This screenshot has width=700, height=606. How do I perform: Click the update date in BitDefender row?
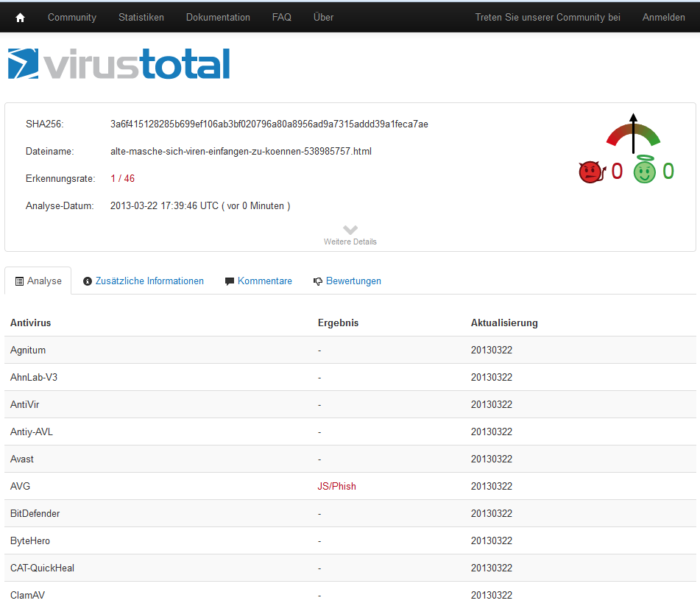click(492, 513)
